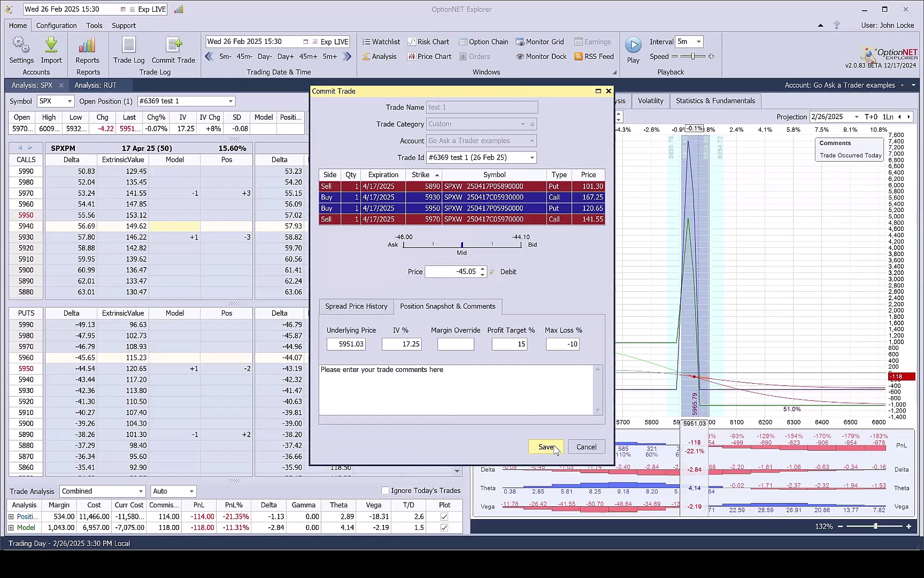Image resolution: width=924 pixels, height=578 pixels.
Task: Increase Price with the up stepper
Action: [x=482, y=269]
